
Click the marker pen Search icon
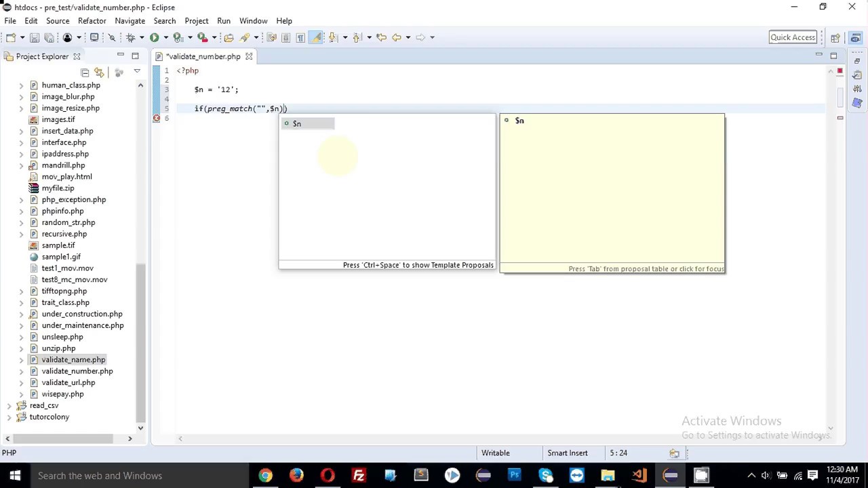[x=245, y=37]
